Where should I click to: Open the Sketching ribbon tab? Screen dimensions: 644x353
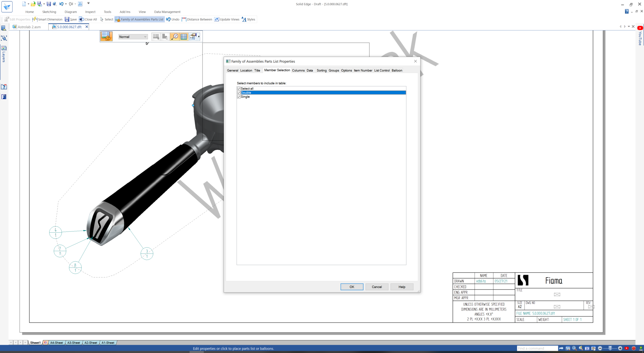[49, 12]
